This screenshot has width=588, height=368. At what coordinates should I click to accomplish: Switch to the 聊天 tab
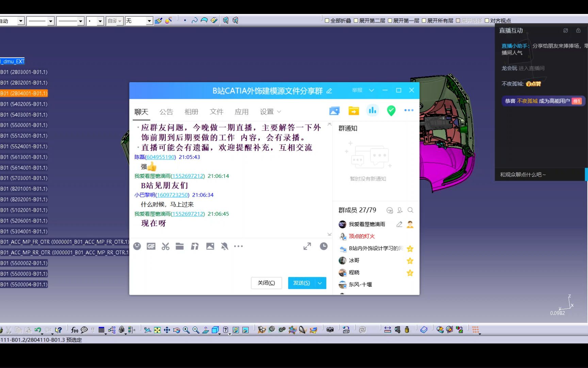141,112
